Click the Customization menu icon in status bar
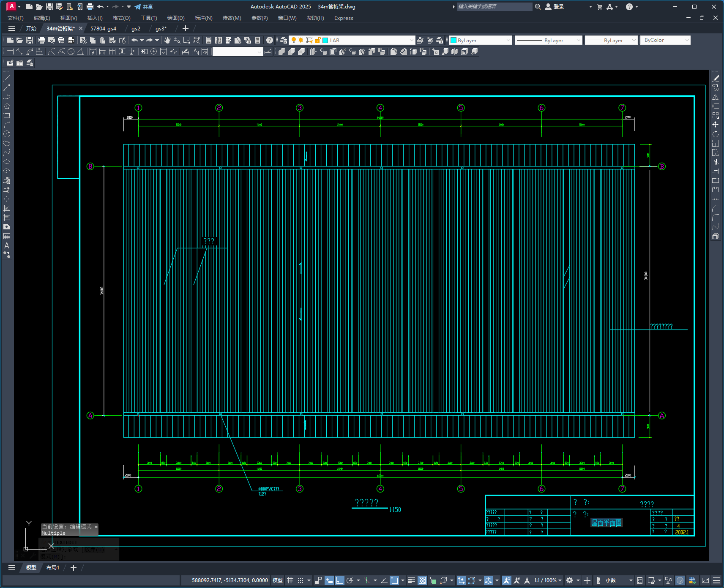The image size is (724, 588). [716, 580]
